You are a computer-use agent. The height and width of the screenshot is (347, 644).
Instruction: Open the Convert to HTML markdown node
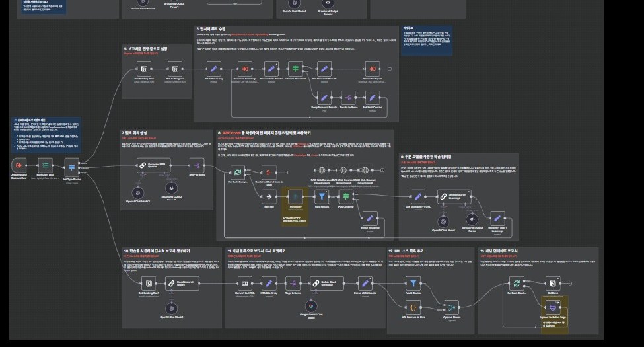245,284
